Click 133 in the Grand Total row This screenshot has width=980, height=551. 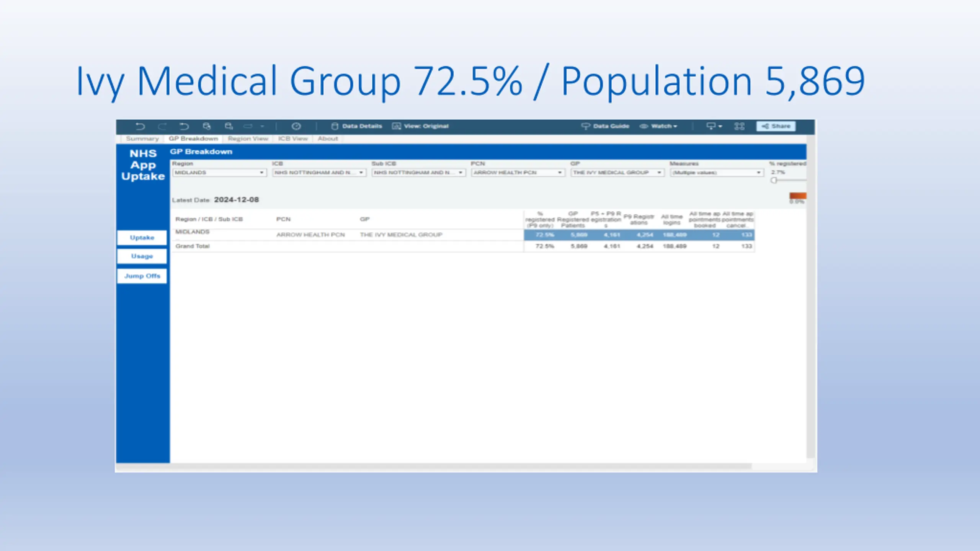(746, 246)
